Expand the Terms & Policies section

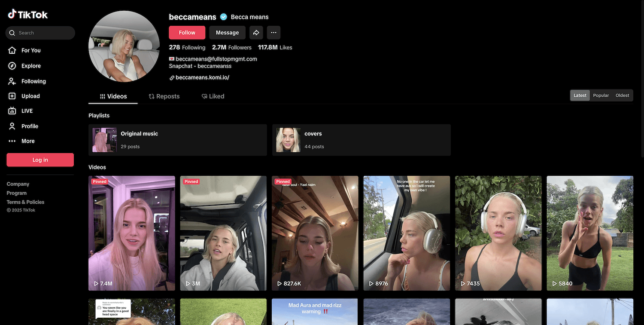click(x=25, y=202)
